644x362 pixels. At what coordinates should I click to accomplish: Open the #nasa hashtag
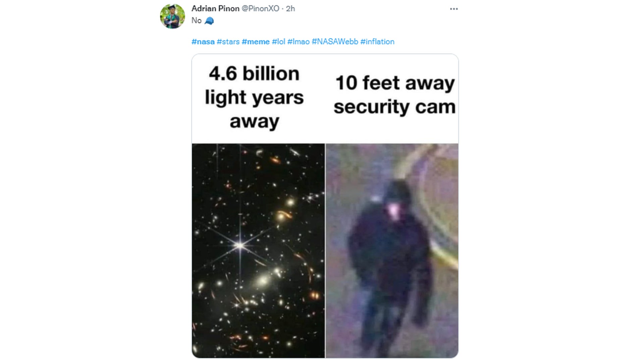click(203, 42)
